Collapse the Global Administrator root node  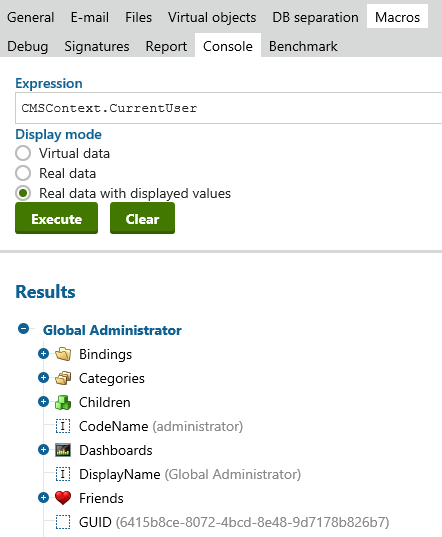pos(24,329)
